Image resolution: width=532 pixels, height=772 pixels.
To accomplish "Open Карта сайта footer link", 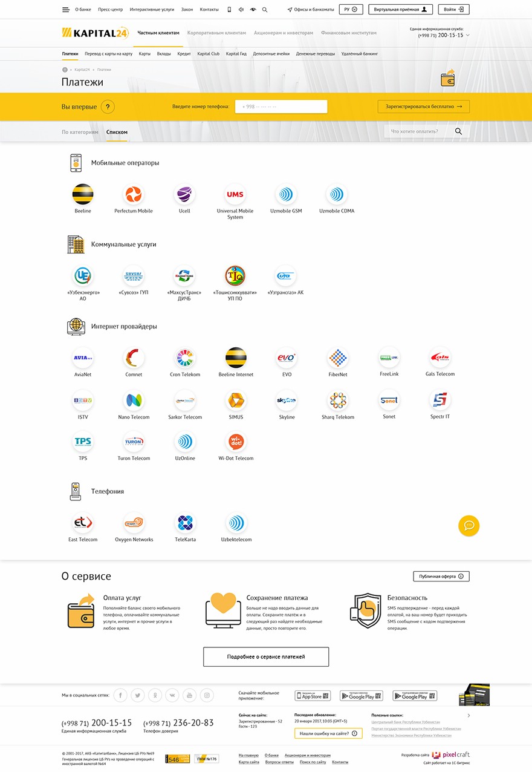I will (x=249, y=762).
